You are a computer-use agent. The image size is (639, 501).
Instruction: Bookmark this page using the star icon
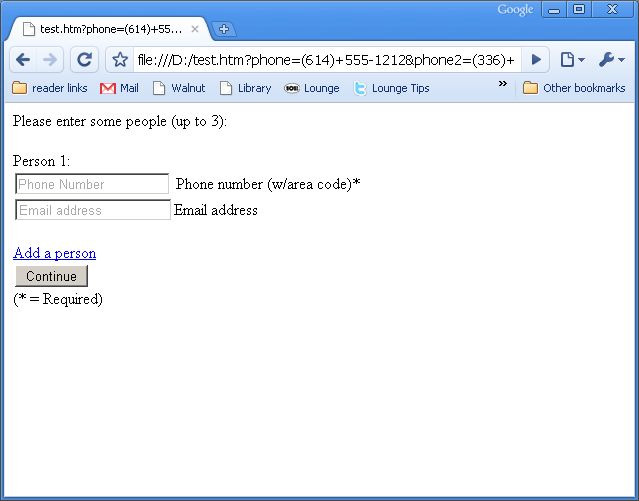(x=120, y=60)
